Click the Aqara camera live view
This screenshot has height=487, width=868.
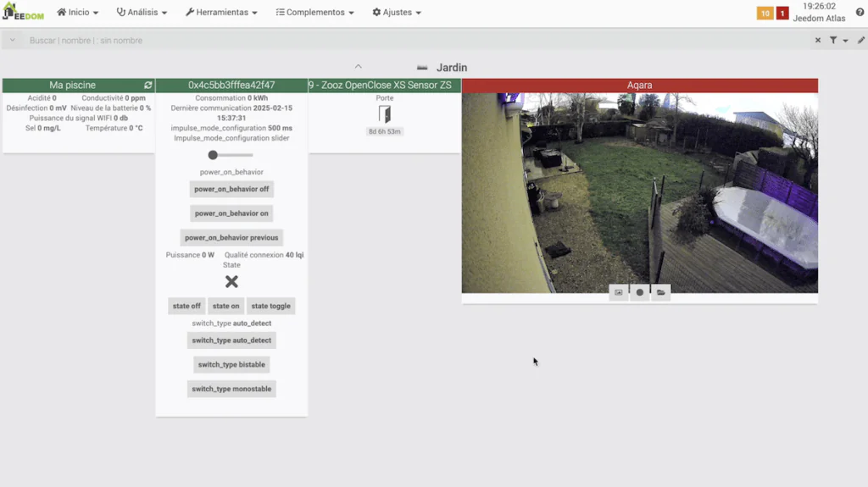pos(639,192)
